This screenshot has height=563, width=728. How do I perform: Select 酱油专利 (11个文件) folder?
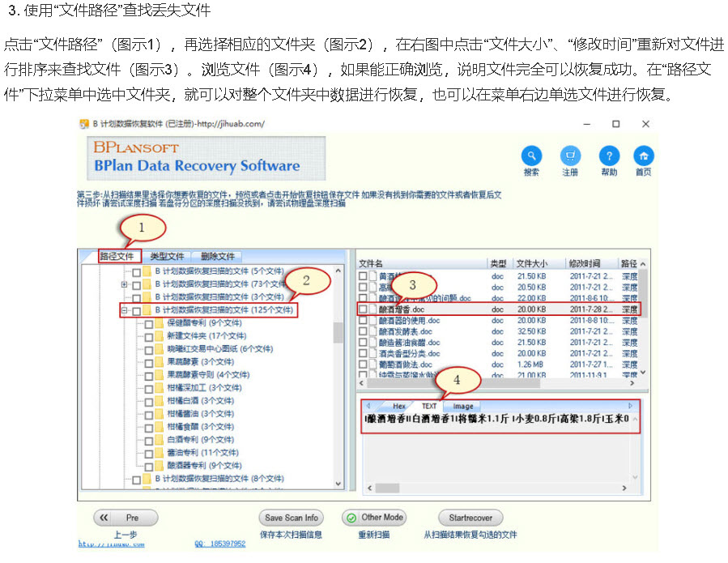(202, 454)
